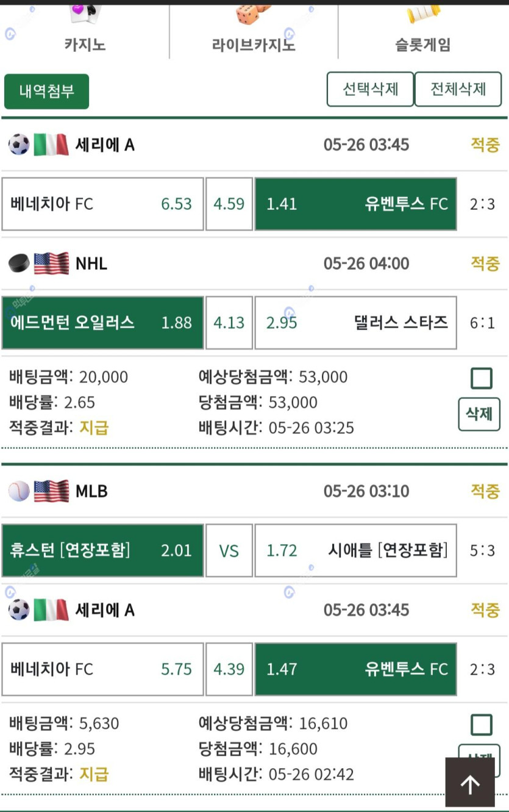The image size is (509, 812).
Task: Select 에드먼턴 오일러스 1.88 odds cell
Action: [x=102, y=323]
